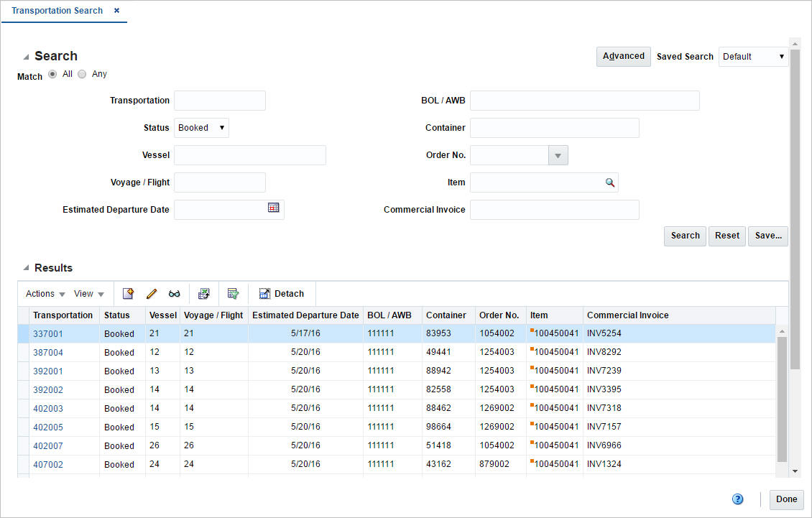
Task: Open the Edit pencil icon for selected record
Action: coord(152,293)
